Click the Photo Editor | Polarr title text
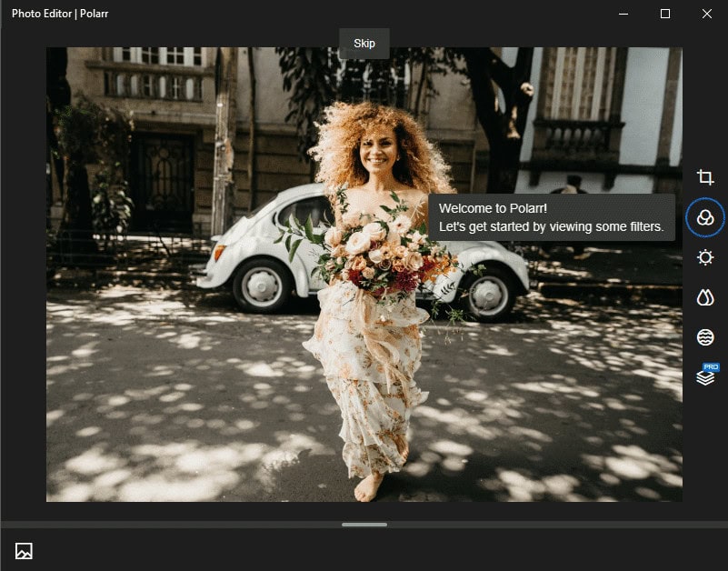The image size is (728, 571). click(x=59, y=14)
